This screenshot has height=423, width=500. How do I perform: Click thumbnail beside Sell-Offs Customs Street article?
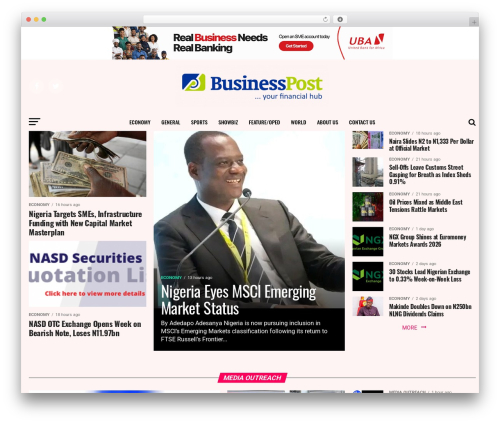point(368,172)
